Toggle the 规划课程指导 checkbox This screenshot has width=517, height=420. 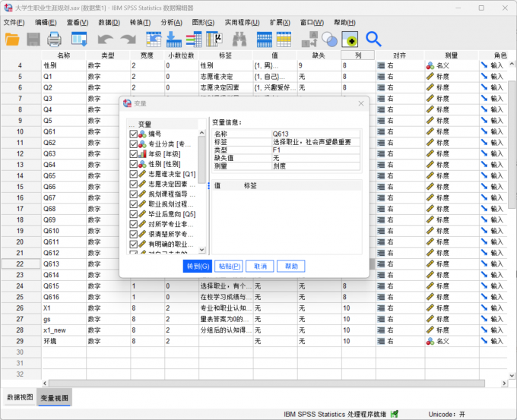[x=134, y=194]
